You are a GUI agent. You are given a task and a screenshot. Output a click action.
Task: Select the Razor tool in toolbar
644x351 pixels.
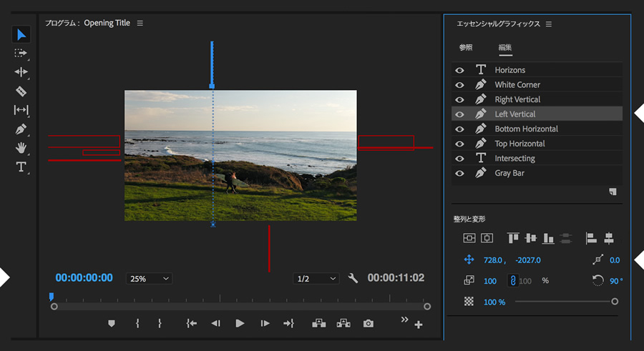coord(21,92)
